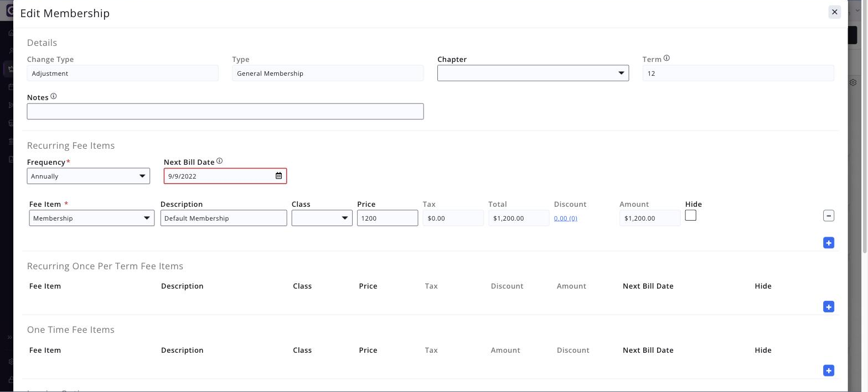Toggle the Hide checkbox for Membership fee
868x392 pixels.
tap(690, 215)
